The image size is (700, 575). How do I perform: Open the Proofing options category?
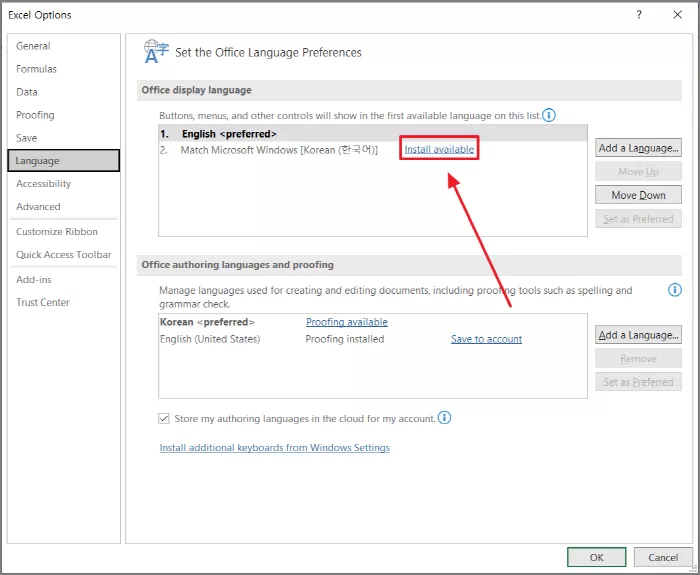tap(63, 115)
